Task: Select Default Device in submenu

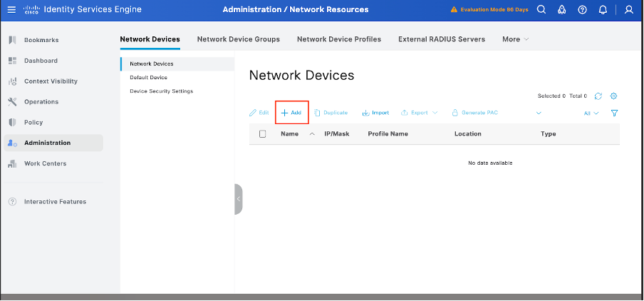Action: coord(148,77)
